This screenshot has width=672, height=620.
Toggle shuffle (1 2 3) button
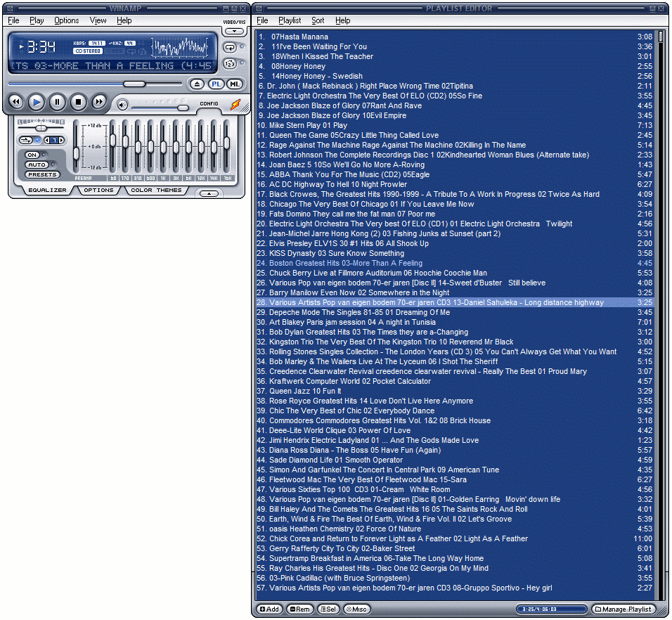[230, 64]
